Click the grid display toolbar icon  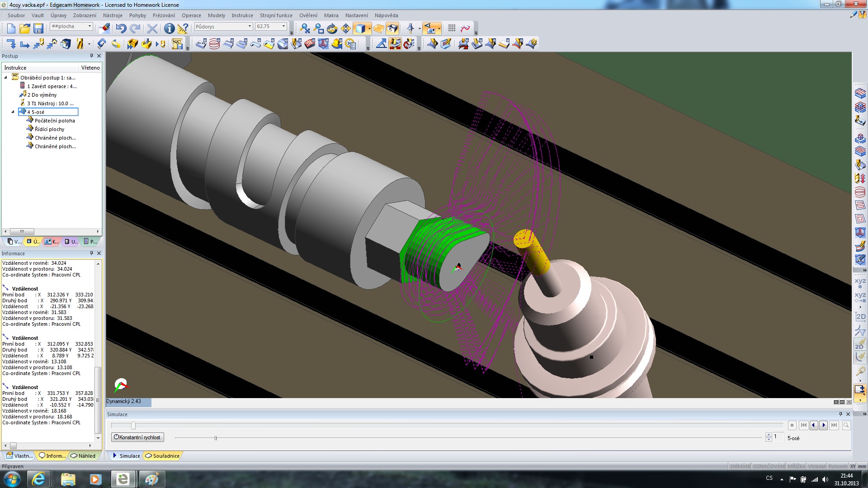coord(452,28)
